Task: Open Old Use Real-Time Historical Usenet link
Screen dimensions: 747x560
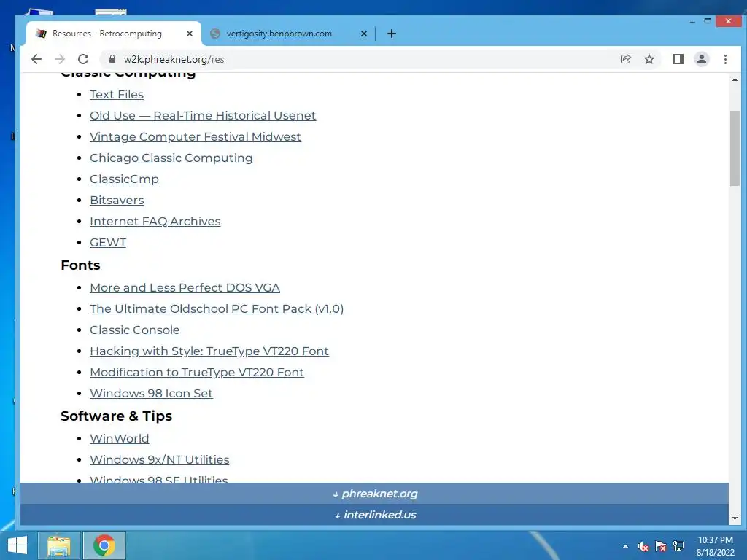Action: click(203, 116)
